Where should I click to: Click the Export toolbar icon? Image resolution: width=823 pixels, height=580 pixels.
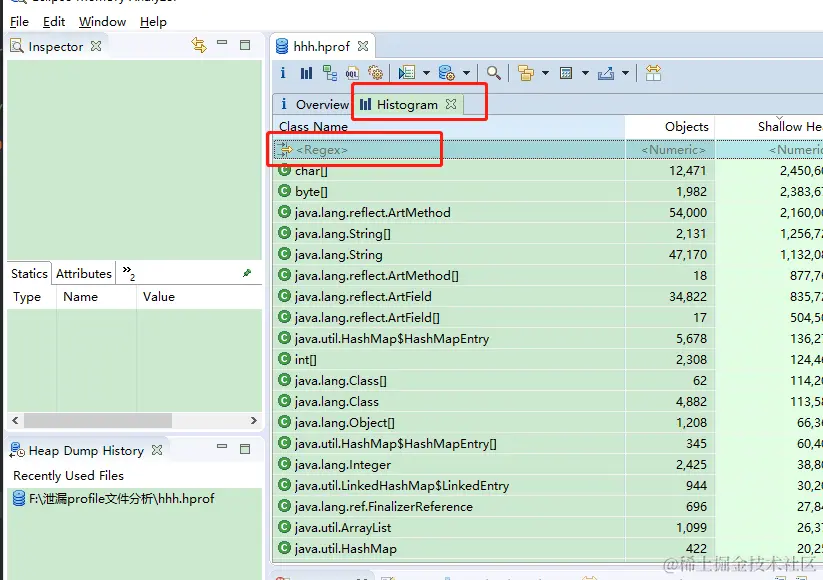click(x=606, y=73)
